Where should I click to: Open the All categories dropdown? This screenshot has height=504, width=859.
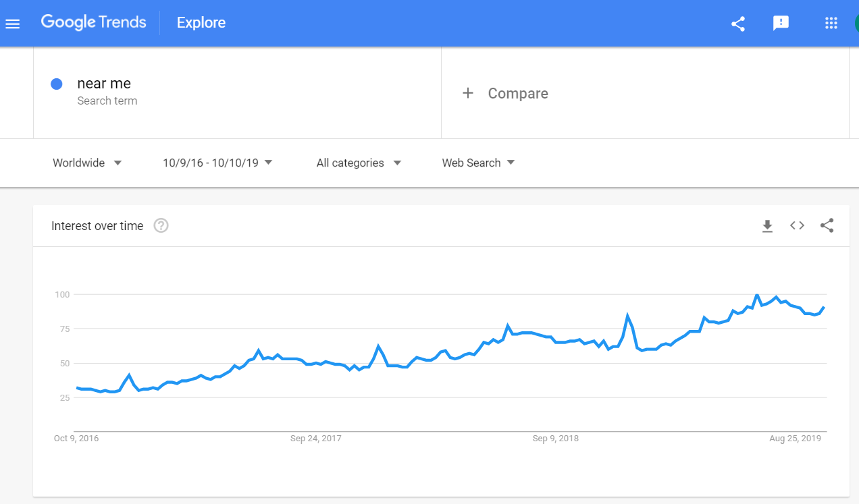click(x=359, y=163)
